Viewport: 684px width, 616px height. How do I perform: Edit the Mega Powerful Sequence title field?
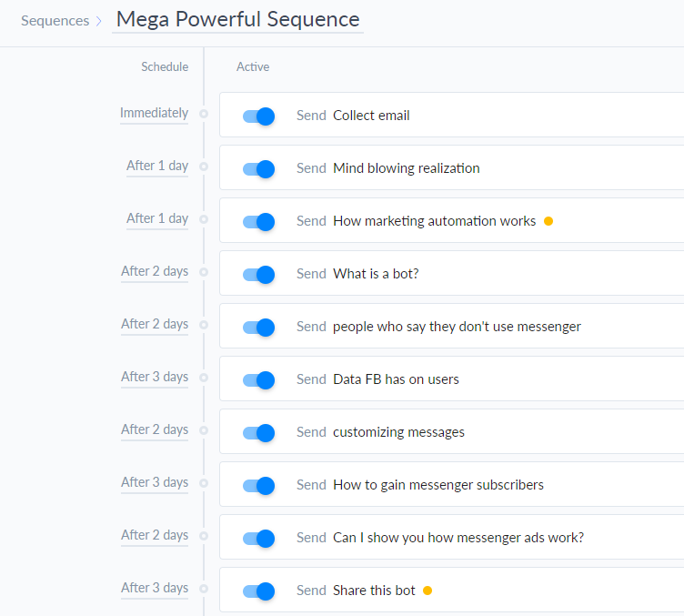tap(237, 19)
